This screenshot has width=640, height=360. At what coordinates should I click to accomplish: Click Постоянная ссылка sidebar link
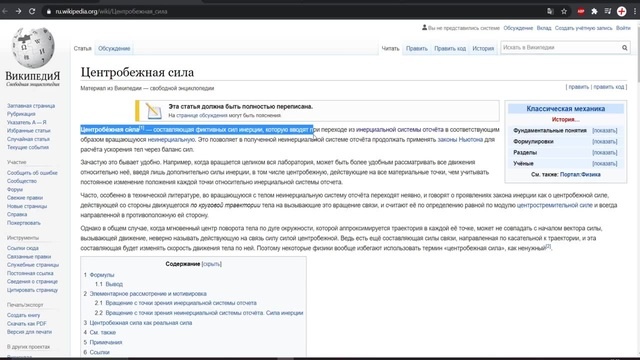click(x=30, y=273)
